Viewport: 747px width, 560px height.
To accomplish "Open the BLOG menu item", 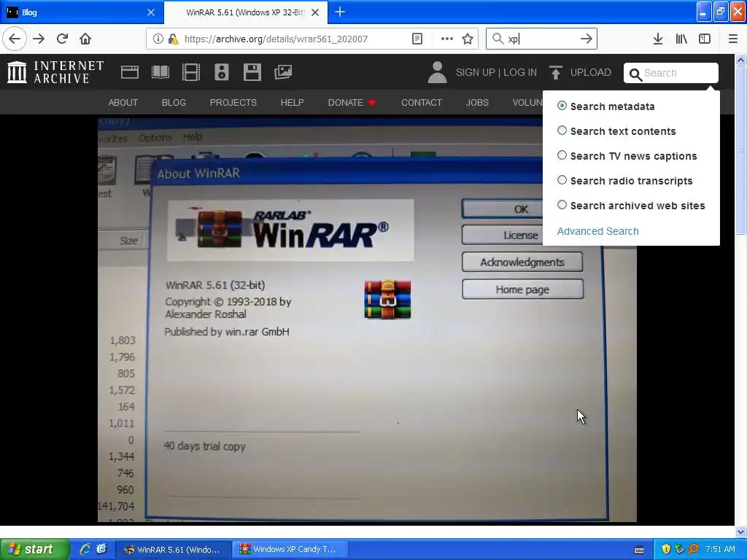I will tap(174, 102).
